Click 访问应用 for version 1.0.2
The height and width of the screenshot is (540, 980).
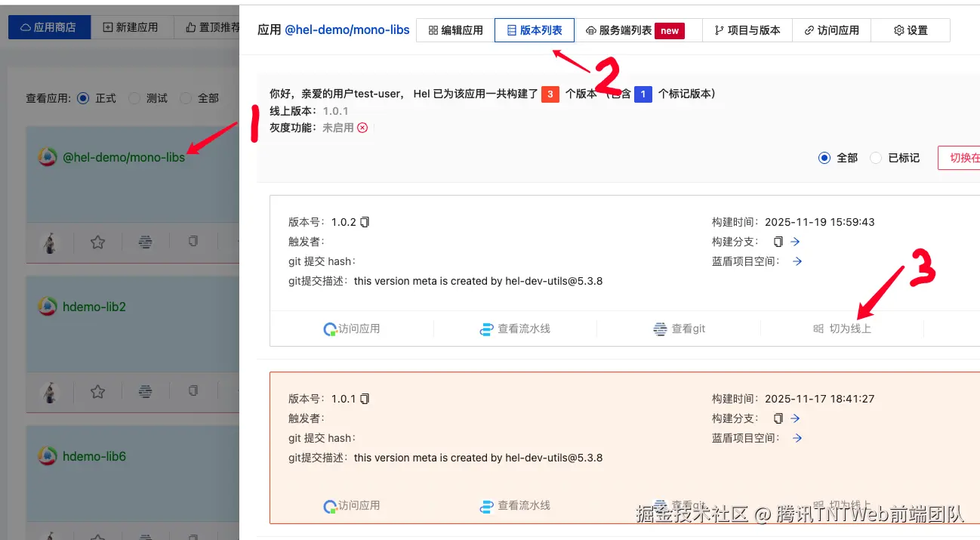point(351,329)
